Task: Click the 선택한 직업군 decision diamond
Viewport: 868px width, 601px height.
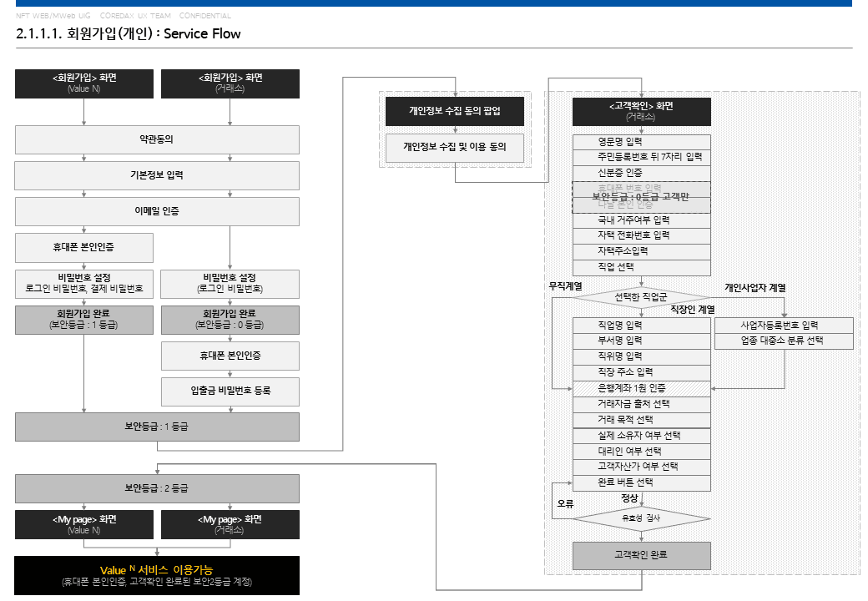Action: pos(642,297)
